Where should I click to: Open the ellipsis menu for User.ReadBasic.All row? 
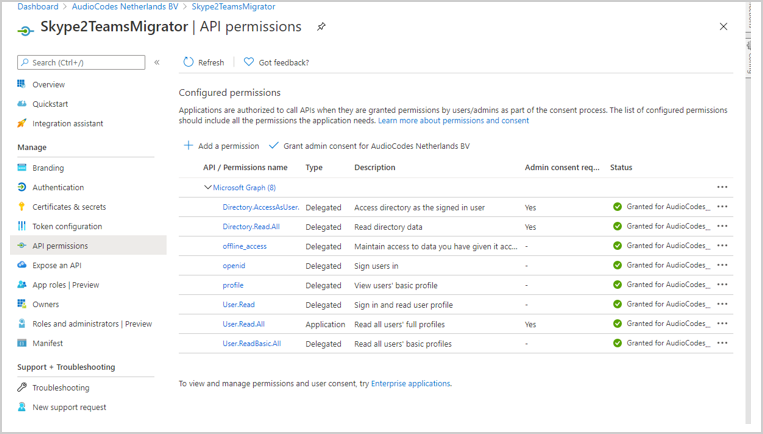(722, 343)
